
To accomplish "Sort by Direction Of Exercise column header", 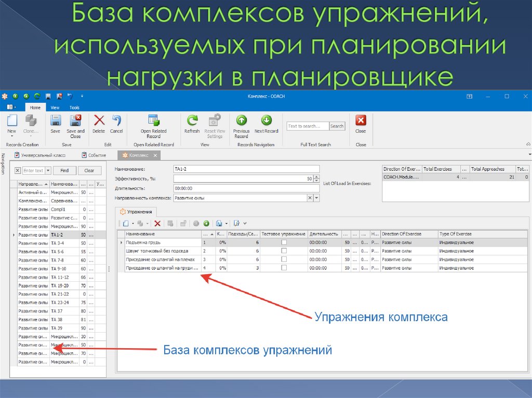I will 409,234.
